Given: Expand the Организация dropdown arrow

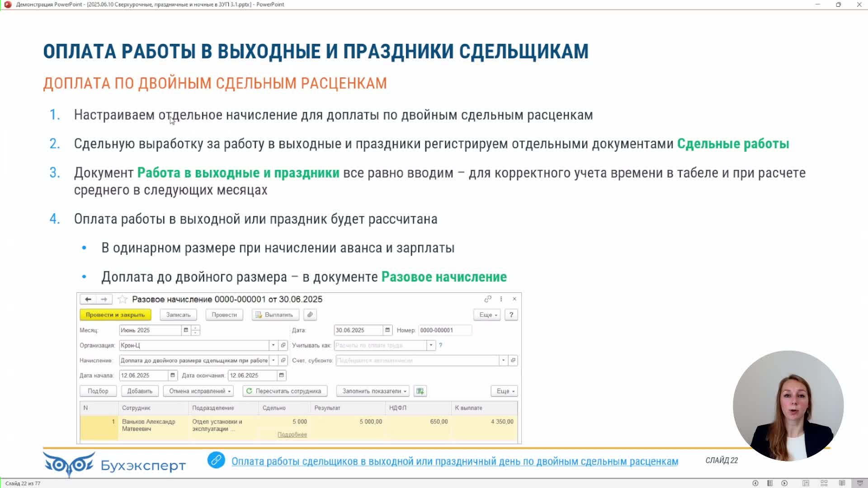Looking at the screenshot, I should coord(273,345).
